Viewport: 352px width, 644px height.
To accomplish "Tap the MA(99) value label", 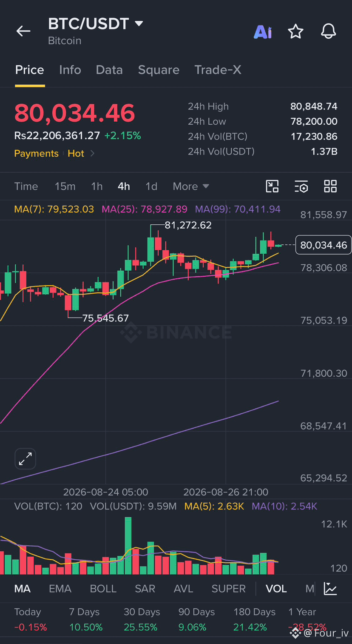I will [x=238, y=209].
